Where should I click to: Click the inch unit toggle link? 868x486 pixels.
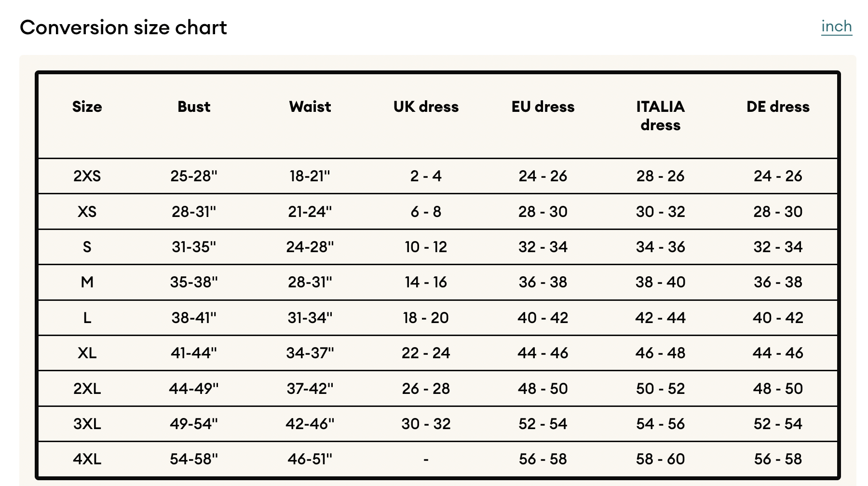[x=836, y=27]
